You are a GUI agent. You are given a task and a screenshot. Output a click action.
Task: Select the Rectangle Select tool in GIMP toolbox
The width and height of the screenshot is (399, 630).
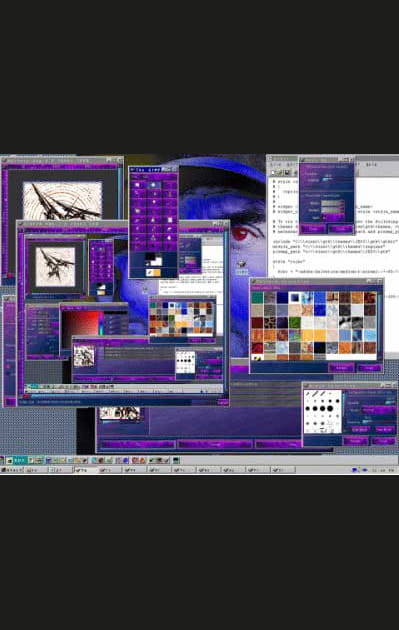(137, 185)
